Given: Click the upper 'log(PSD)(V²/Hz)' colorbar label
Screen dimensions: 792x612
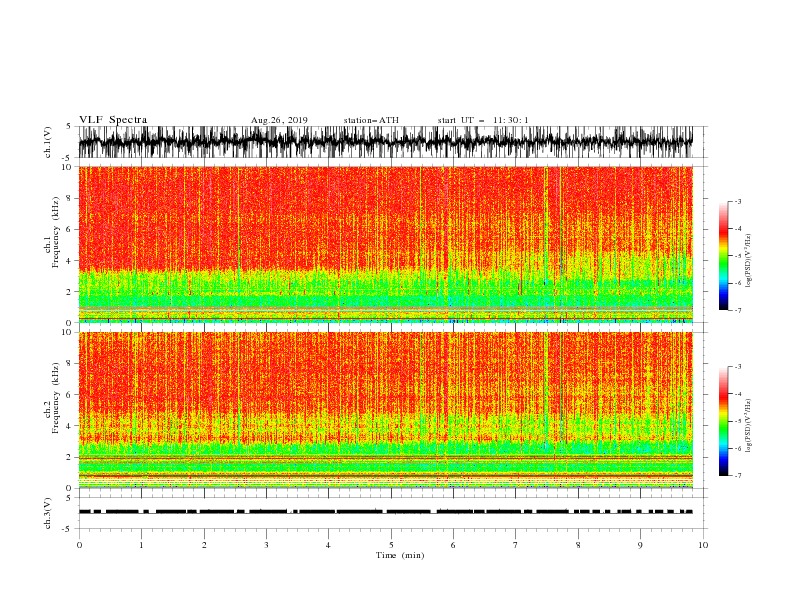Looking at the screenshot, I should click(x=749, y=261).
